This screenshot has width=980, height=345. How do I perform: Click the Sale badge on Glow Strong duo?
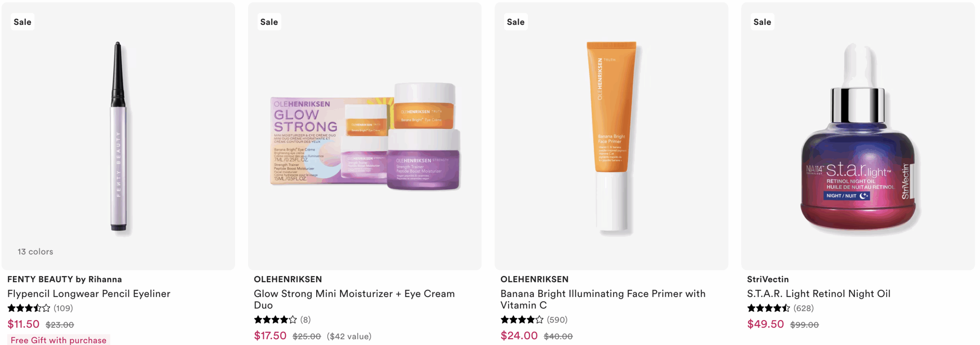click(269, 22)
